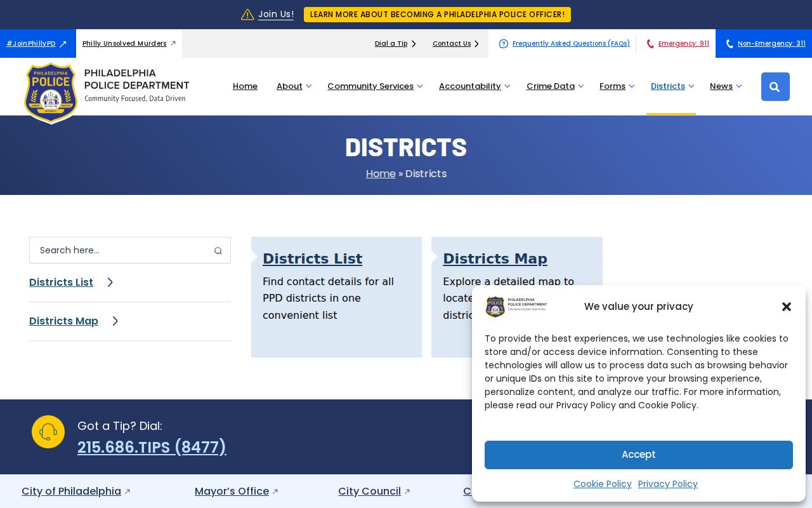812x508 pixels.
Task: Open the City of Philadelphia footer link
Action: pos(71,491)
